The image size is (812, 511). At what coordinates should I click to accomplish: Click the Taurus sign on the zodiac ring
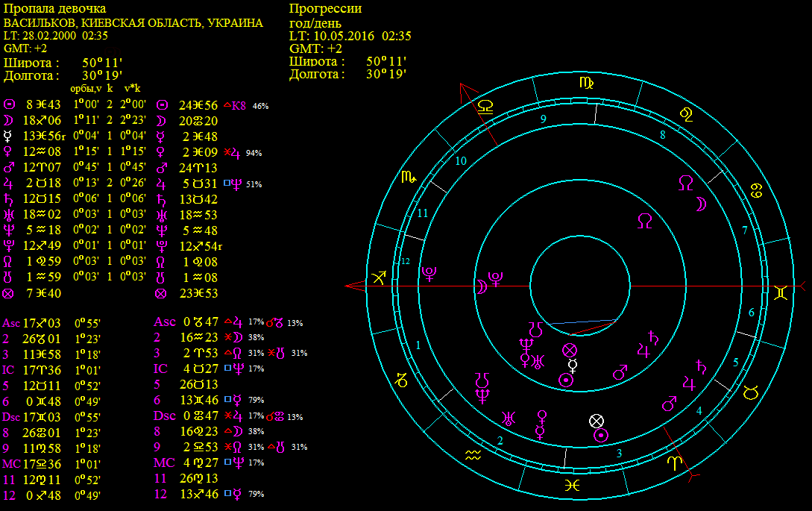point(750,392)
